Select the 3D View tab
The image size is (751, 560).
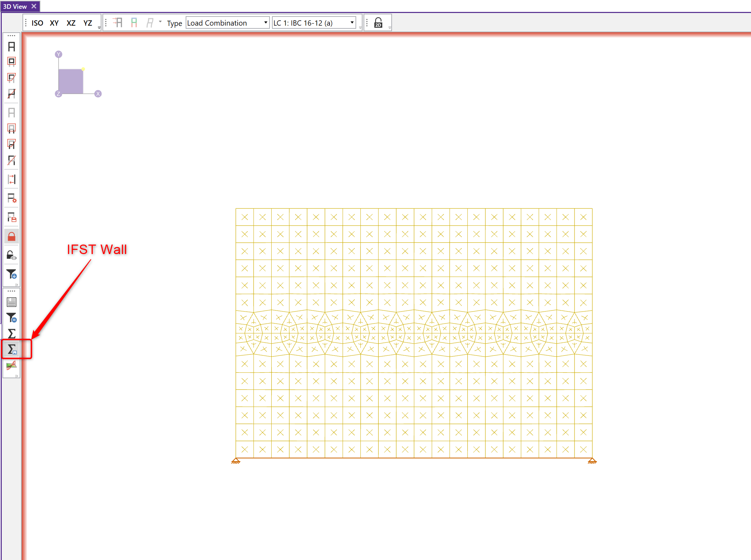(15, 6)
